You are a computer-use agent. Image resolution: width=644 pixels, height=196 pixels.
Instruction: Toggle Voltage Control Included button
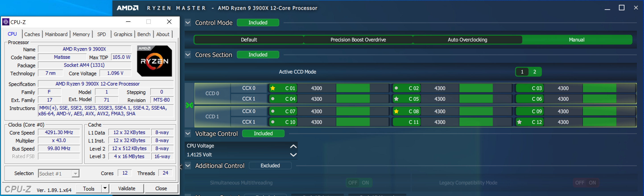click(263, 134)
